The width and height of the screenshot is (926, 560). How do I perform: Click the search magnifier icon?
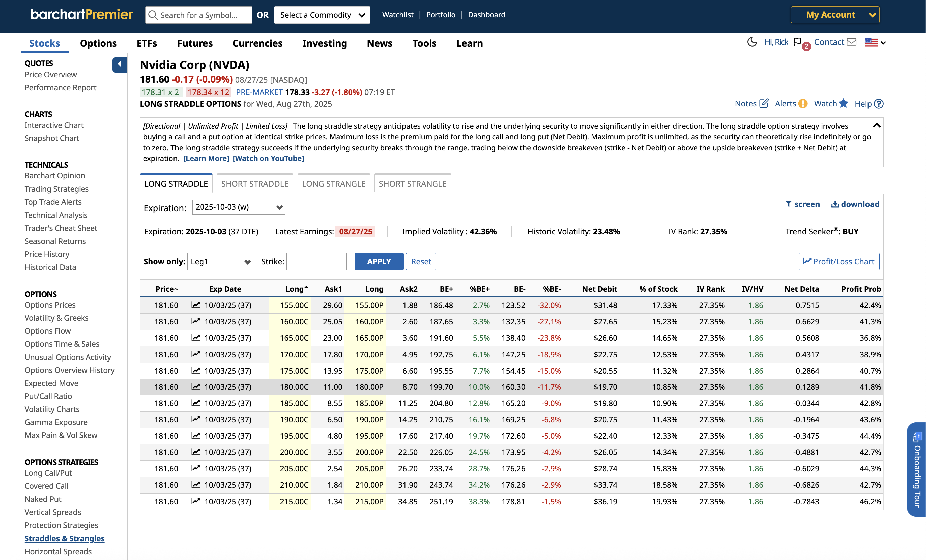(153, 15)
